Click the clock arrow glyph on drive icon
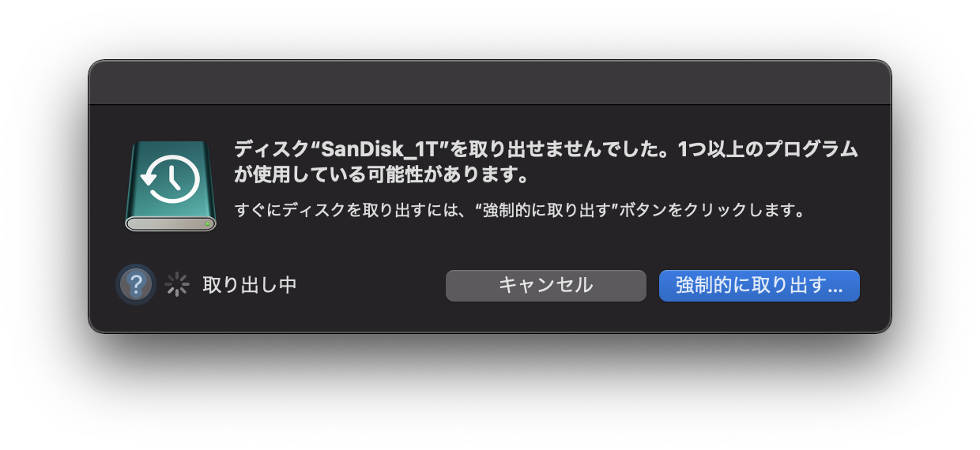The image size is (980, 450). pyautogui.click(x=170, y=179)
